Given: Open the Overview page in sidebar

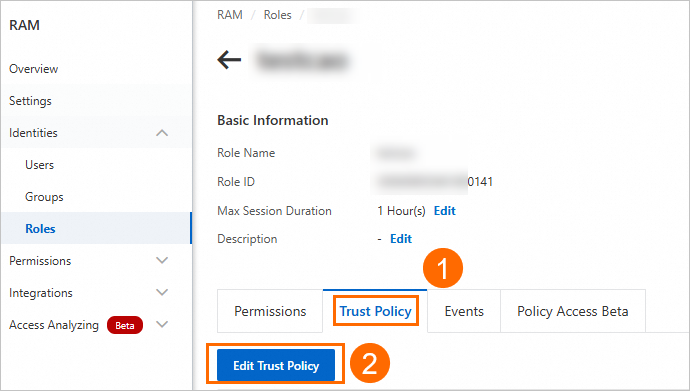Looking at the screenshot, I should click(x=33, y=69).
